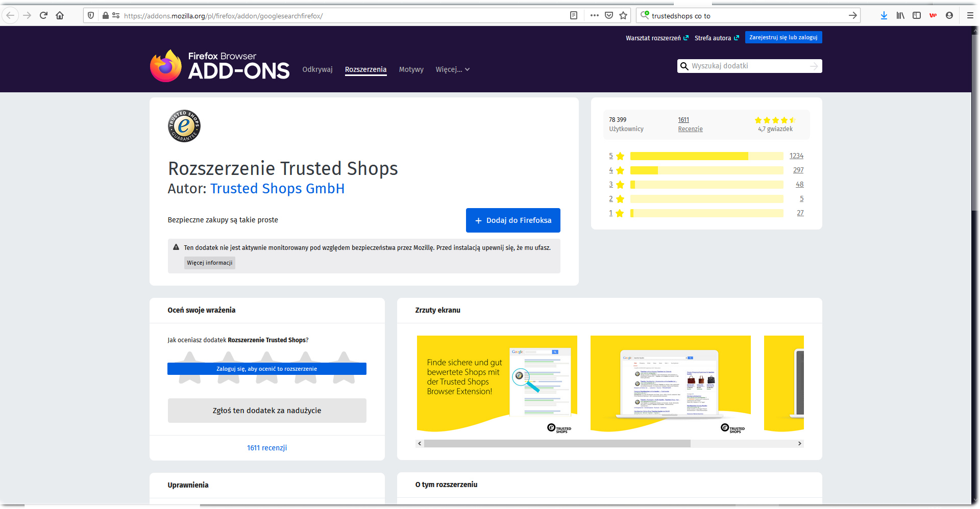Expand the Więcej… dropdown menu

pyautogui.click(x=452, y=69)
